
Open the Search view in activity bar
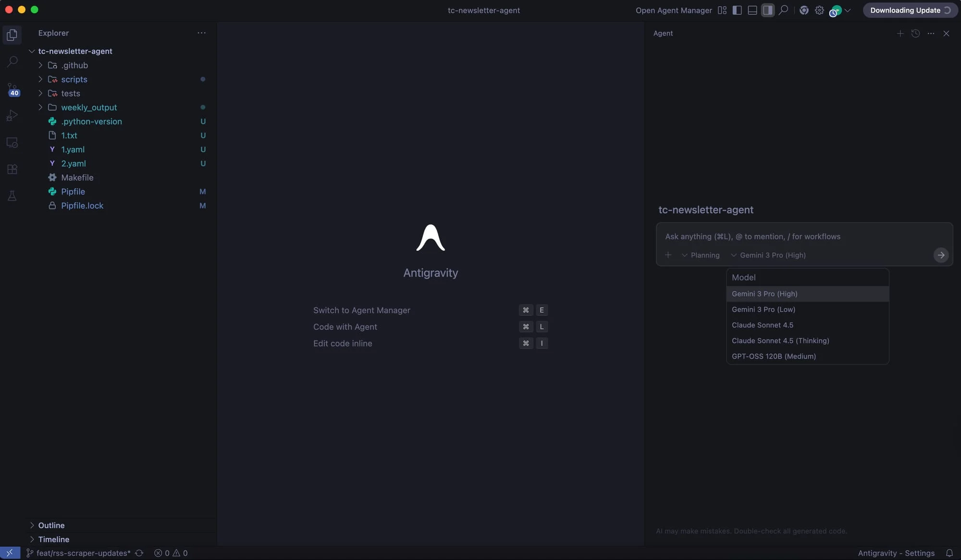(x=12, y=61)
